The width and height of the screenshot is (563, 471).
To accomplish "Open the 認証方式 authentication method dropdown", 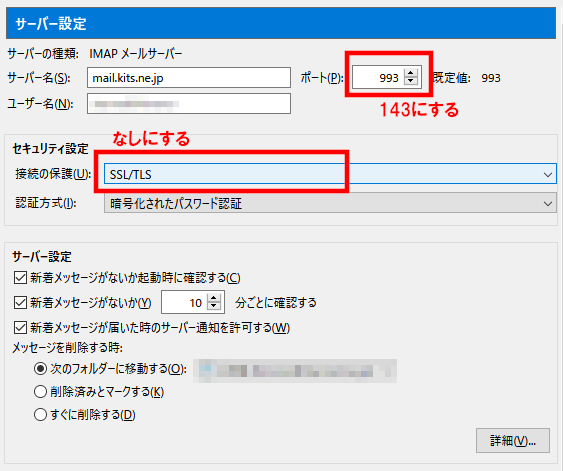I will click(330, 203).
